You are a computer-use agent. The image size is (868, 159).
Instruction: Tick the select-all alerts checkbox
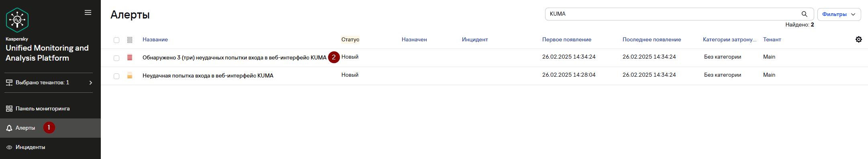116,40
